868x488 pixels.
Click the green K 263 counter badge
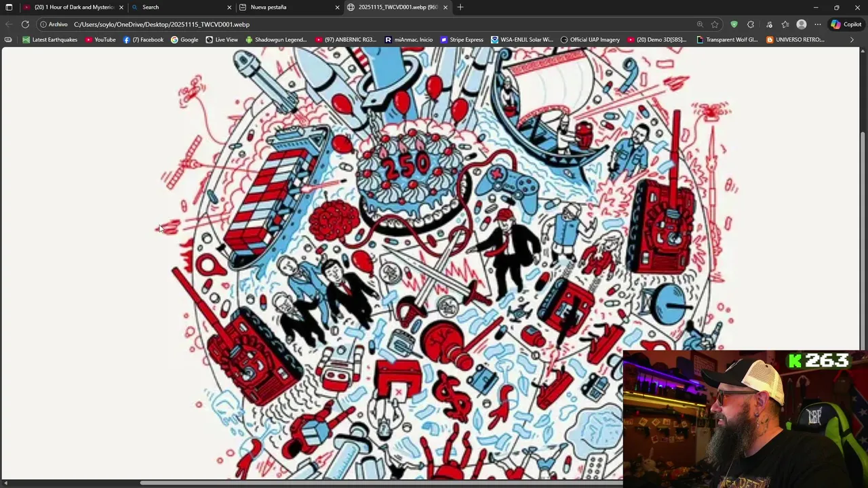818,361
